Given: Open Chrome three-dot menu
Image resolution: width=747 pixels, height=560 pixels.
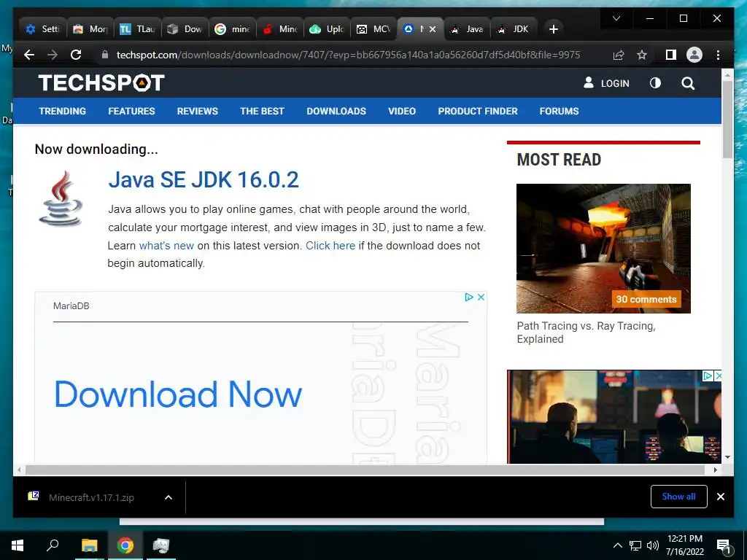Looking at the screenshot, I should tap(718, 55).
